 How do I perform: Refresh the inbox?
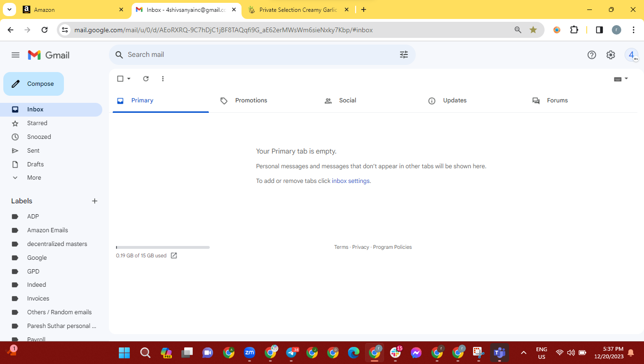coord(146,79)
